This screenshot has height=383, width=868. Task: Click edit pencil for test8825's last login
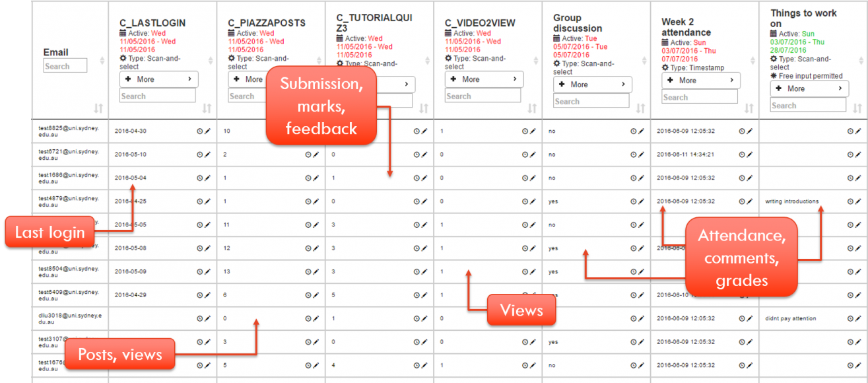[207, 131]
